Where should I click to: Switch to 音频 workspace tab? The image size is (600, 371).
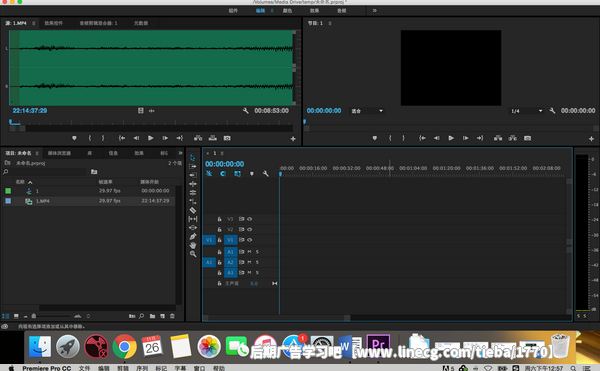342,11
